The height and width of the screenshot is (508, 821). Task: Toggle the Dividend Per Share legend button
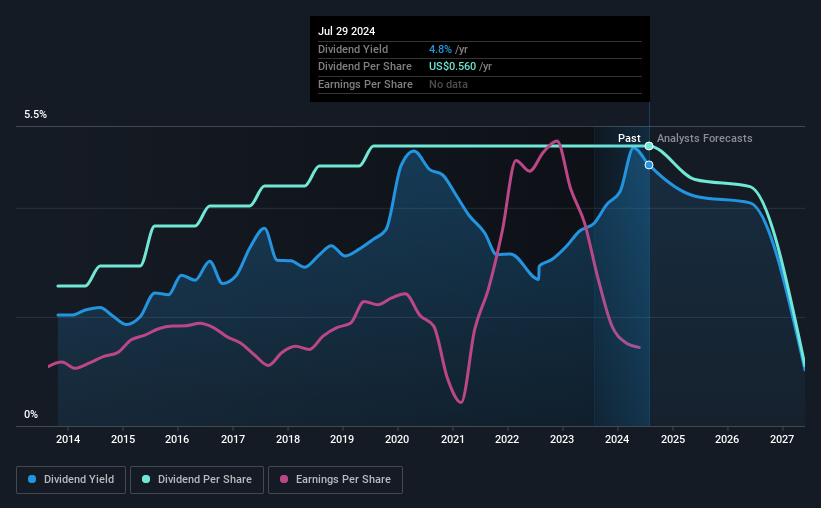(197, 480)
